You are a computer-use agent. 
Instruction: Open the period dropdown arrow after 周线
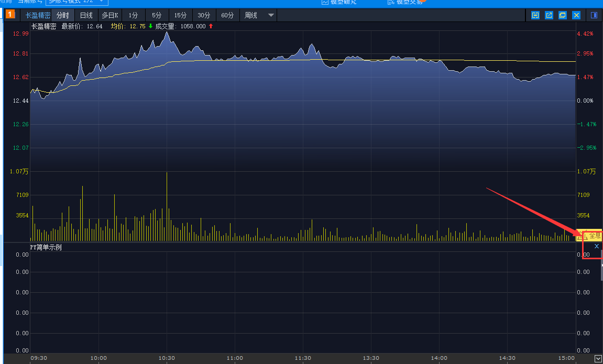point(271,15)
